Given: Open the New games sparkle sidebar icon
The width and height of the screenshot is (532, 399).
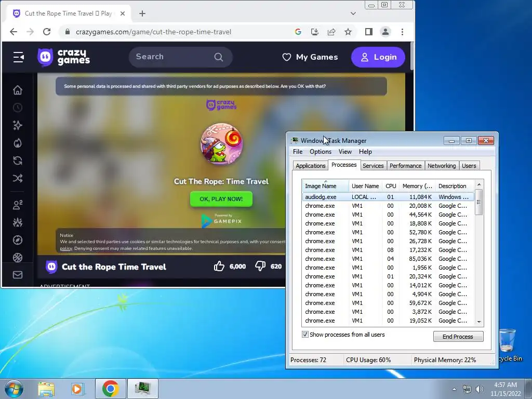Looking at the screenshot, I should click(x=18, y=125).
